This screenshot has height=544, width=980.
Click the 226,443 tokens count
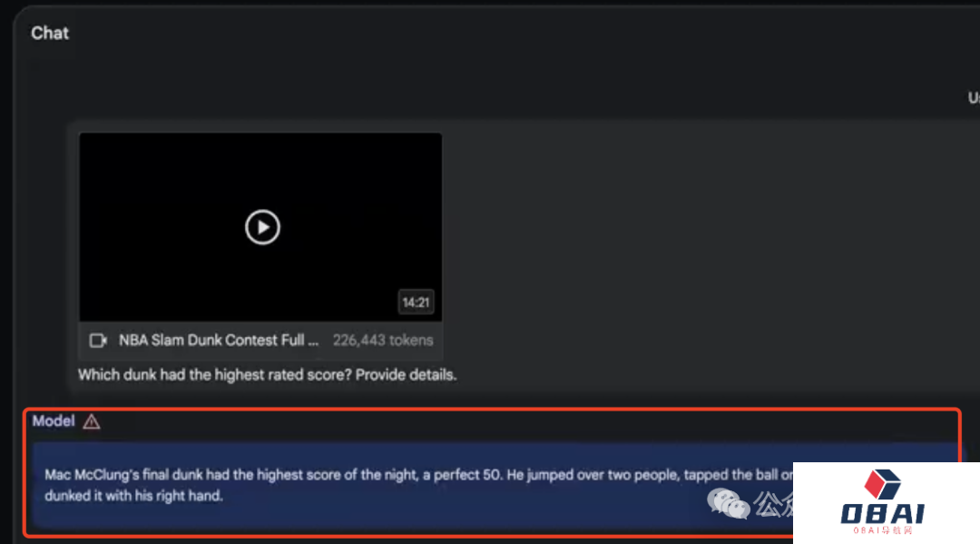coord(383,341)
